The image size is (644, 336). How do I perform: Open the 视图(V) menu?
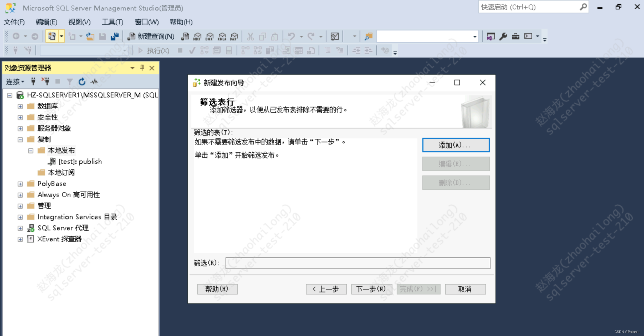(79, 22)
